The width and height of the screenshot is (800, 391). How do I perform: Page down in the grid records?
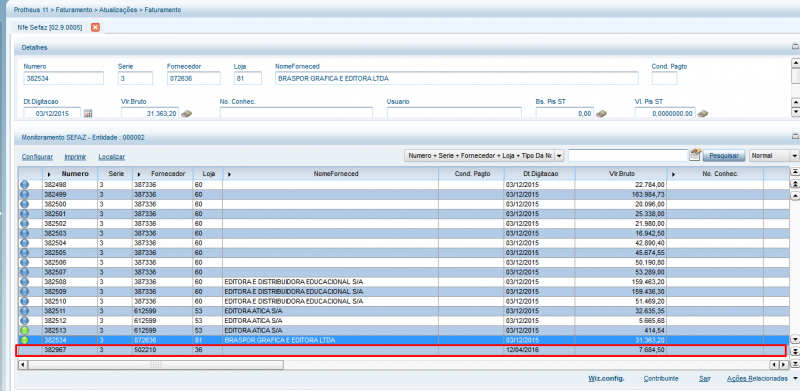[794, 351]
